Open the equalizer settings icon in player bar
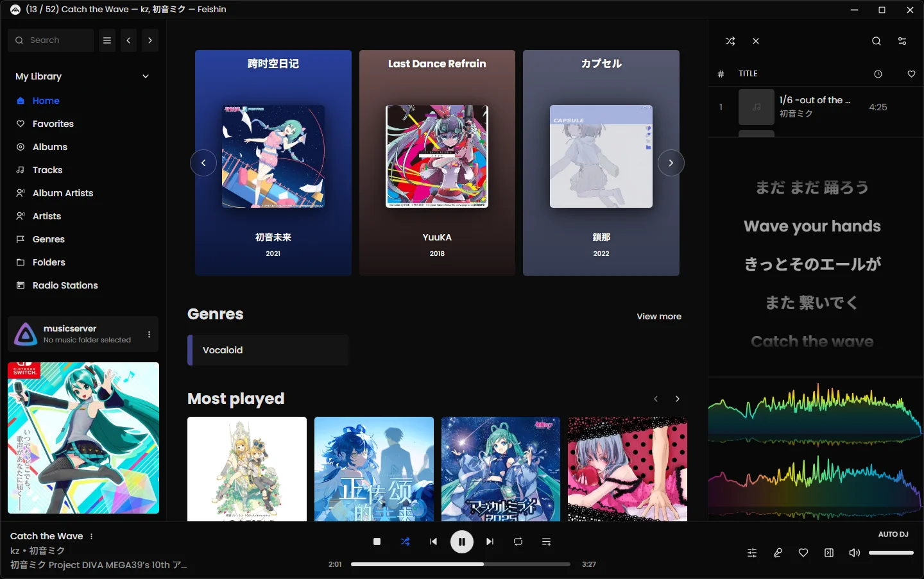 [x=752, y=553]
